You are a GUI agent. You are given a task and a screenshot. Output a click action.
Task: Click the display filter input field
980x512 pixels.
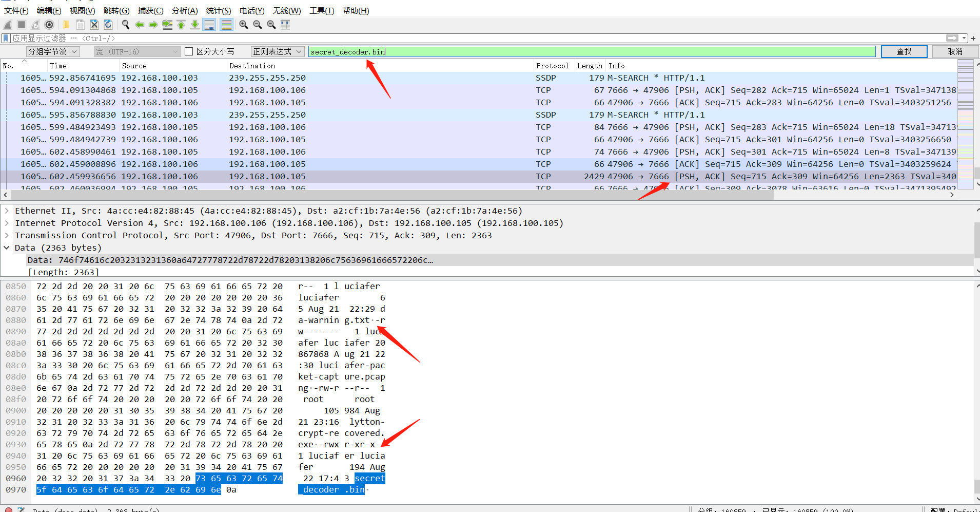[477, 39]
